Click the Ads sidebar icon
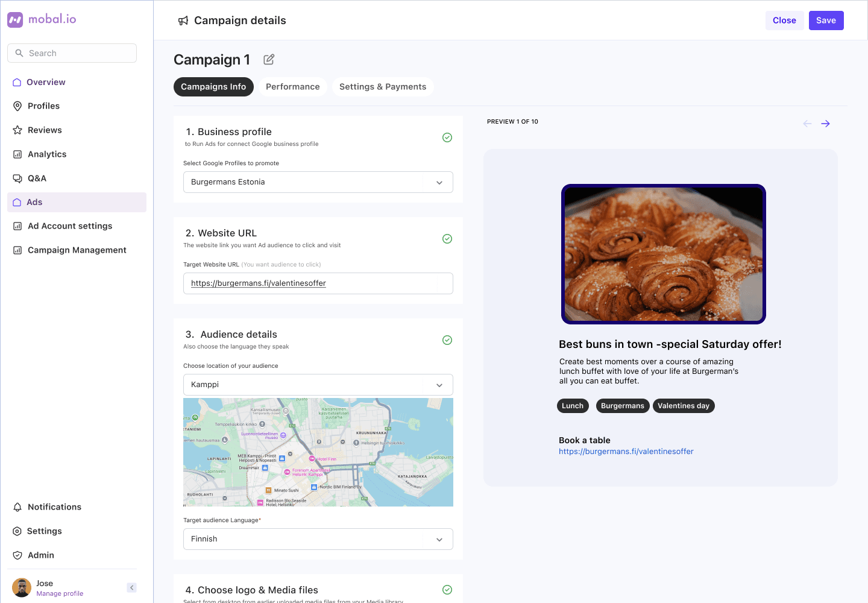Screen dimensions: 868x603 click(17, 203)
